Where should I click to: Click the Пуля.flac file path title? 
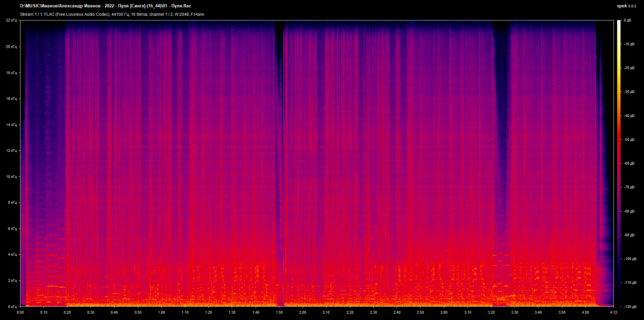[x=106, y=6]
